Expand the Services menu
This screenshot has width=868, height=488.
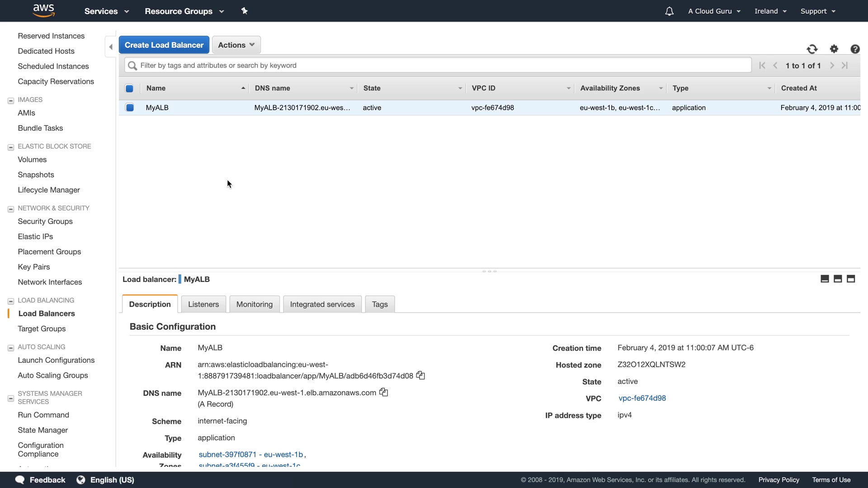107,11
